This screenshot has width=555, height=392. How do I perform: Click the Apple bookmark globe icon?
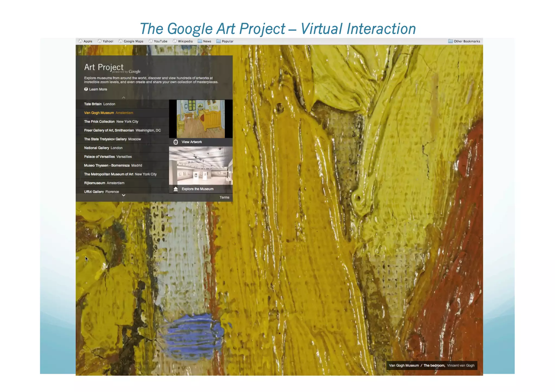click(x=80, y=41)
